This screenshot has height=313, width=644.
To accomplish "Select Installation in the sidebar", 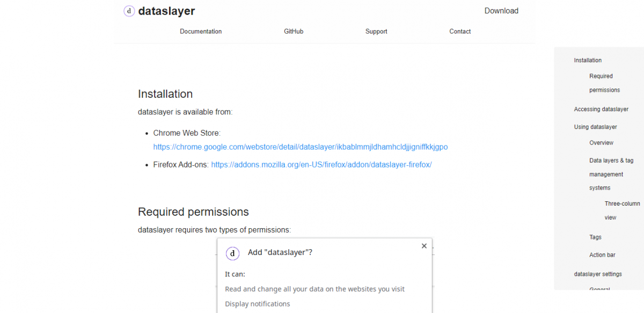I will click(588, 60).
